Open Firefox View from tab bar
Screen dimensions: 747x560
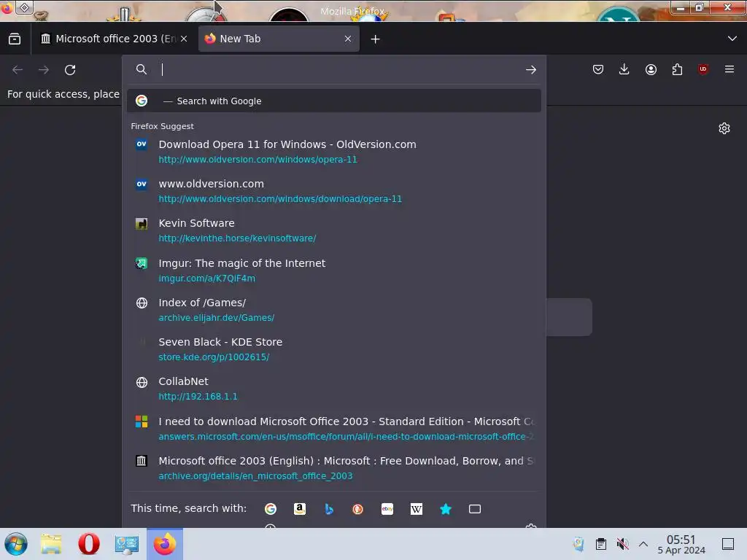click(x=15, y=39)
